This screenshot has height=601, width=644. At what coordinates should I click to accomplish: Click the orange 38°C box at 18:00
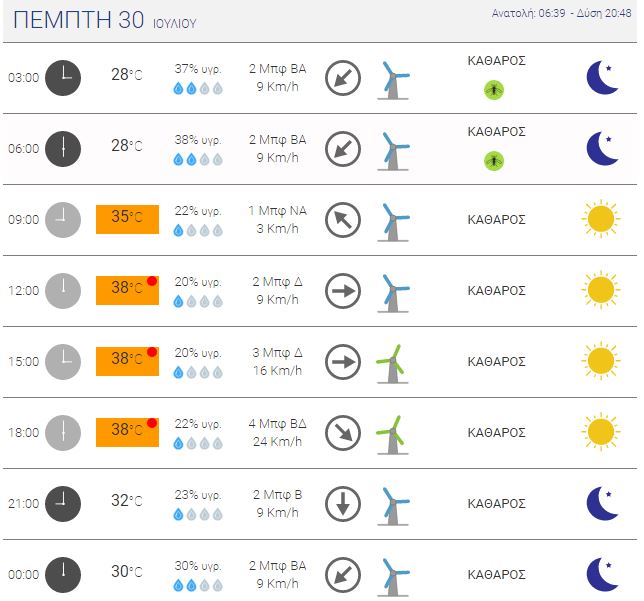[127, 433]
